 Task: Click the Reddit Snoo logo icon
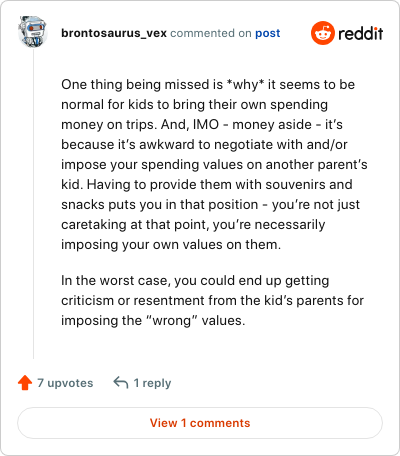click(x=322, y=33)
